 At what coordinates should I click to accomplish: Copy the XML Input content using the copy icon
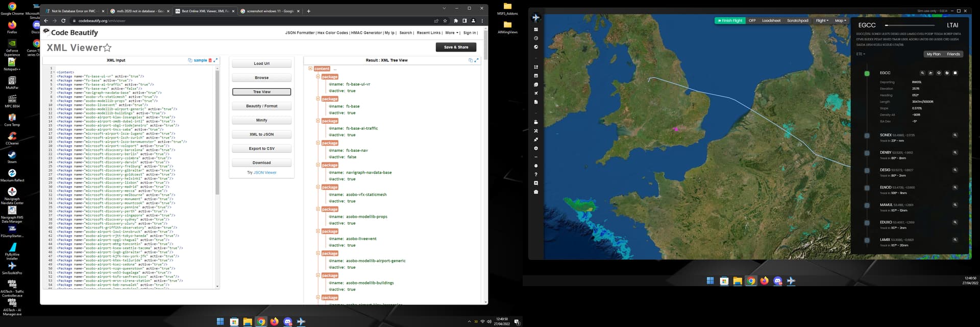coord(190,60)
